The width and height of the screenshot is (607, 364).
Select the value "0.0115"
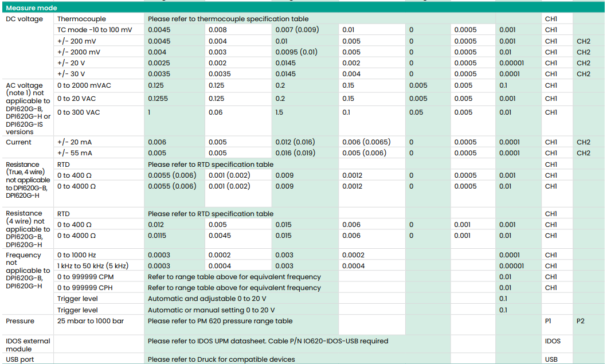[x=157, y=236]
